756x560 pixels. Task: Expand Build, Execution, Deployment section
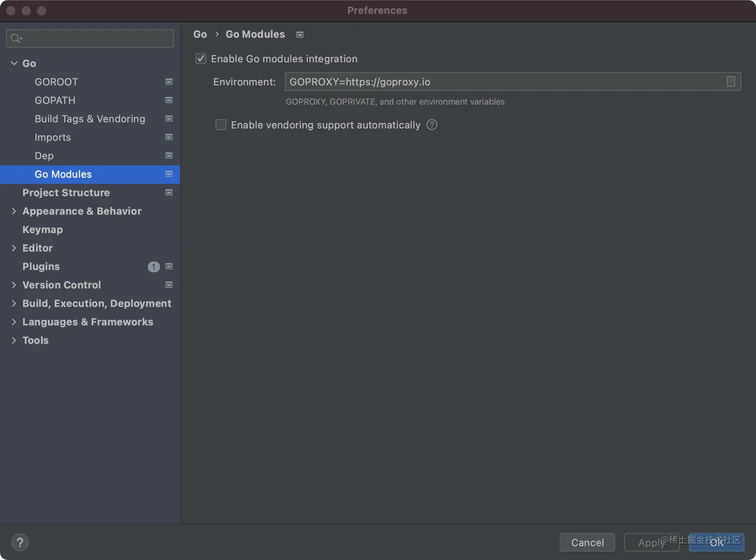pyautogui.click(x=14, y=303)
